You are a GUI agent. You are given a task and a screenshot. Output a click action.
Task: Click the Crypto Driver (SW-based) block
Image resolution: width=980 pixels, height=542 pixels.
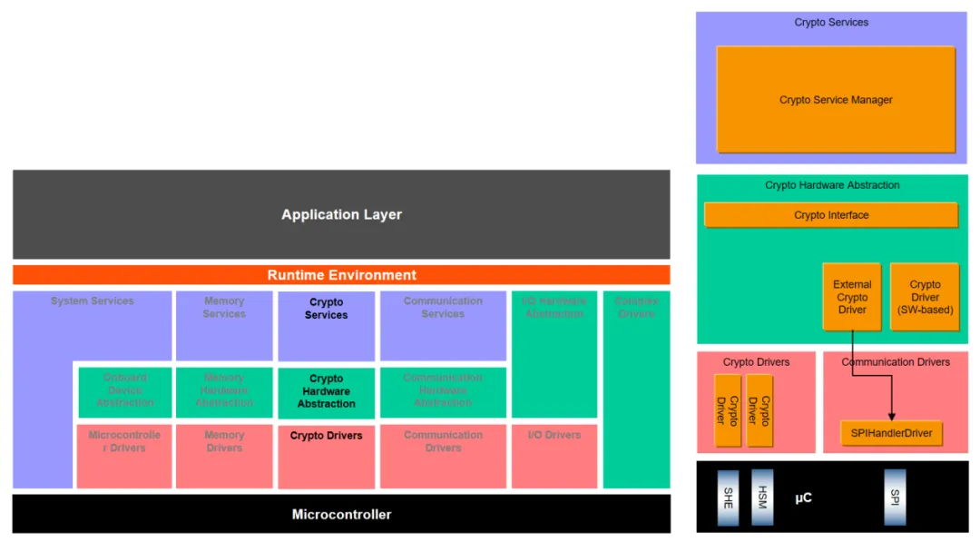[925, 297]
